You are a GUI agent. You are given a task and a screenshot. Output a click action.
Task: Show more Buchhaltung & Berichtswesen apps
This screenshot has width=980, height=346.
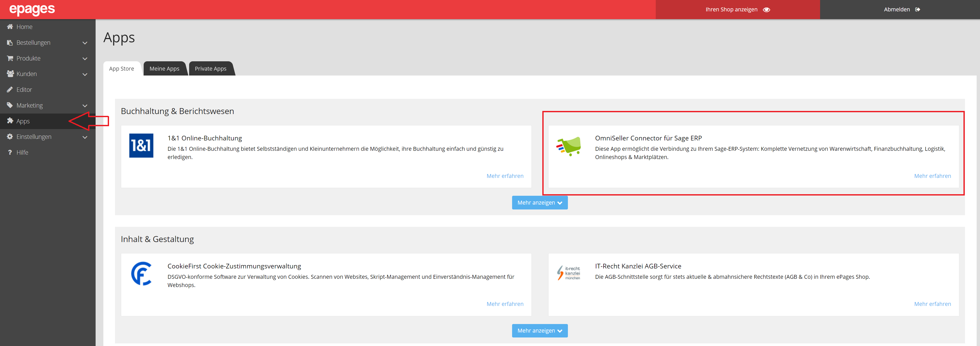[539, 202]
